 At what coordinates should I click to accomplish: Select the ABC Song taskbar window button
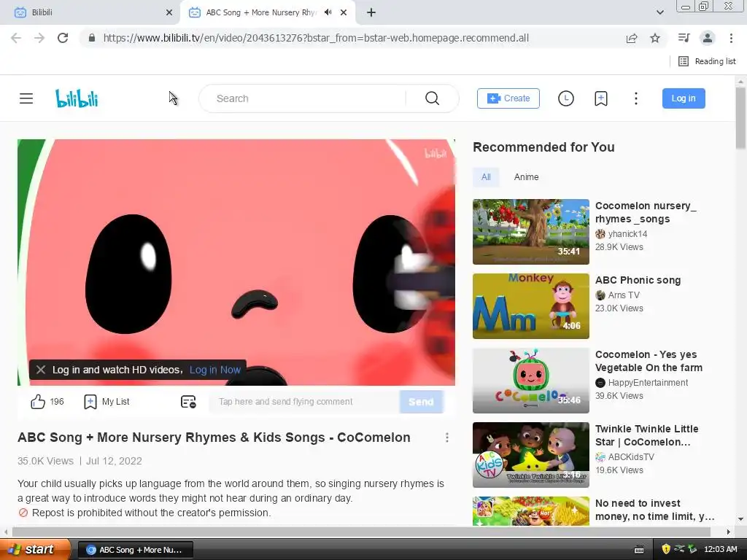tap(135, 550)
